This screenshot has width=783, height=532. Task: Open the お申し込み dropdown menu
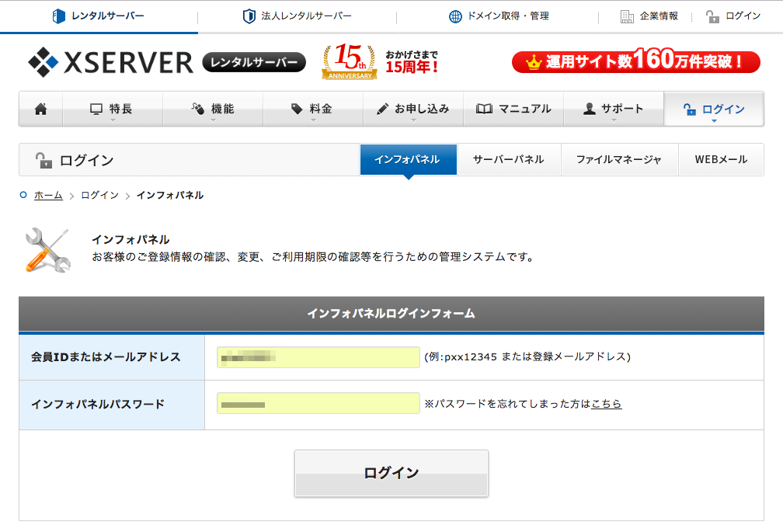(x=413, y=109)
